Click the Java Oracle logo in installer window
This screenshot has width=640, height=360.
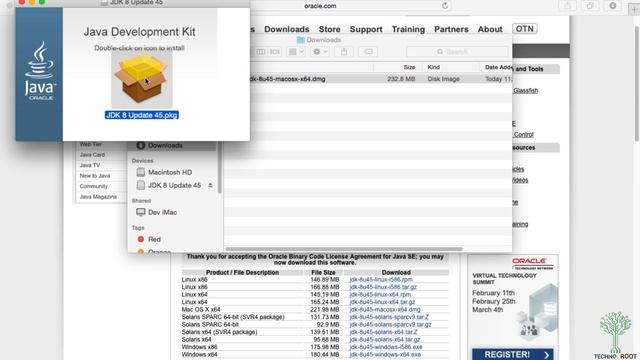pos(40,71)
